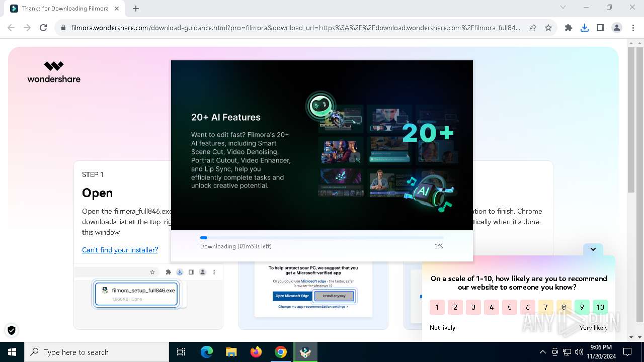
Task: Open a new tab with plus button
Action: [x=136, y=9]
